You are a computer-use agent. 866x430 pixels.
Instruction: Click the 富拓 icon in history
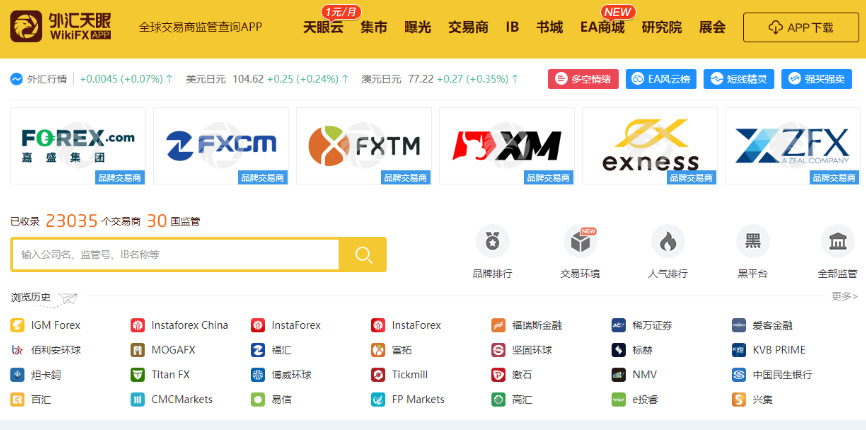pos(378,350)
